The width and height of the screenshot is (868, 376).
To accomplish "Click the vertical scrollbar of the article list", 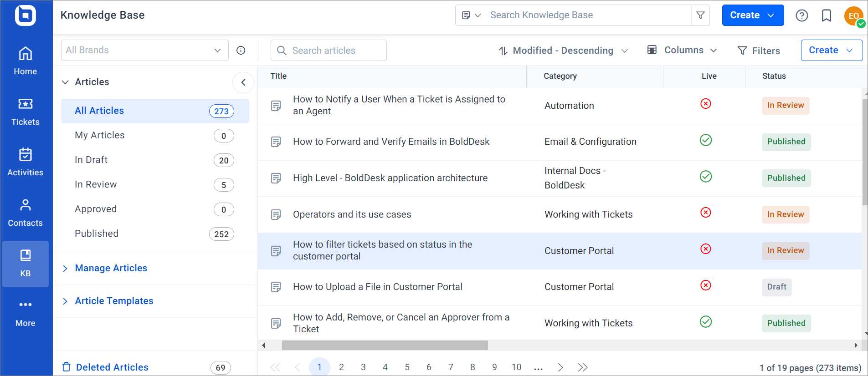I will [x=865, y=152].
